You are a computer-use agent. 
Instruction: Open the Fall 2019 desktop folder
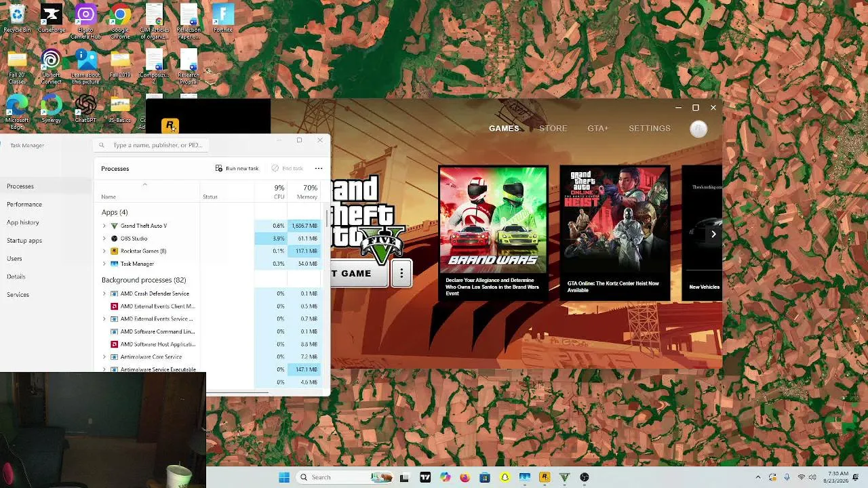pyautogui.click(x=120, y=65)
